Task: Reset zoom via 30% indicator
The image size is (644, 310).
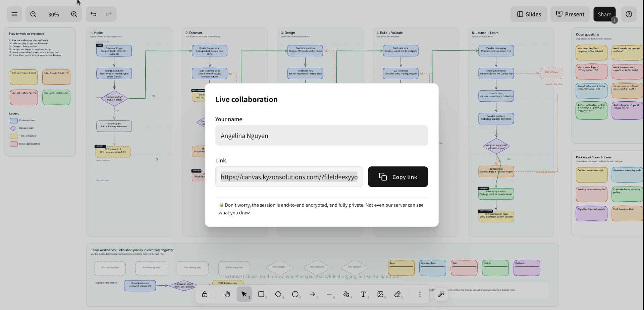Action: pos(54,14)
